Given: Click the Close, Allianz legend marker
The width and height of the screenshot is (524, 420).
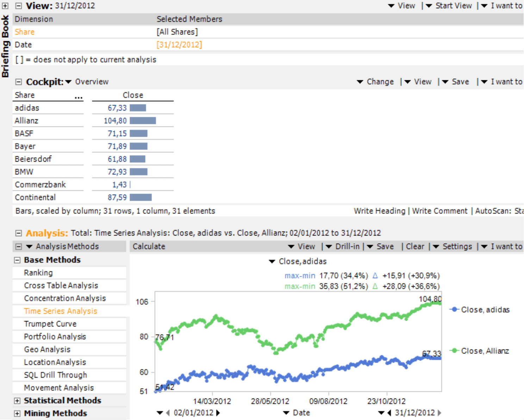Looking at the screenshot, I should tap(454, 351).
